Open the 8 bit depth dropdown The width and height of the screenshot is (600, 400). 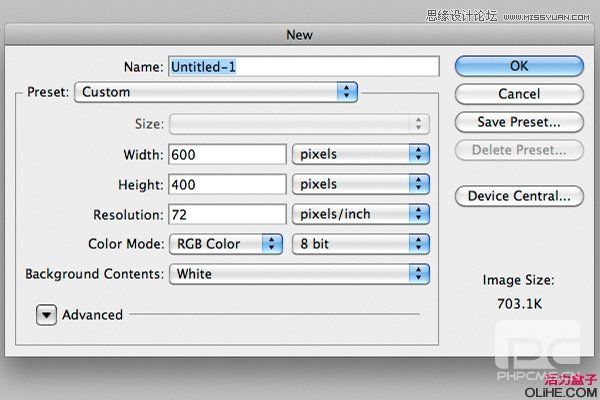[x=360, y=244]
